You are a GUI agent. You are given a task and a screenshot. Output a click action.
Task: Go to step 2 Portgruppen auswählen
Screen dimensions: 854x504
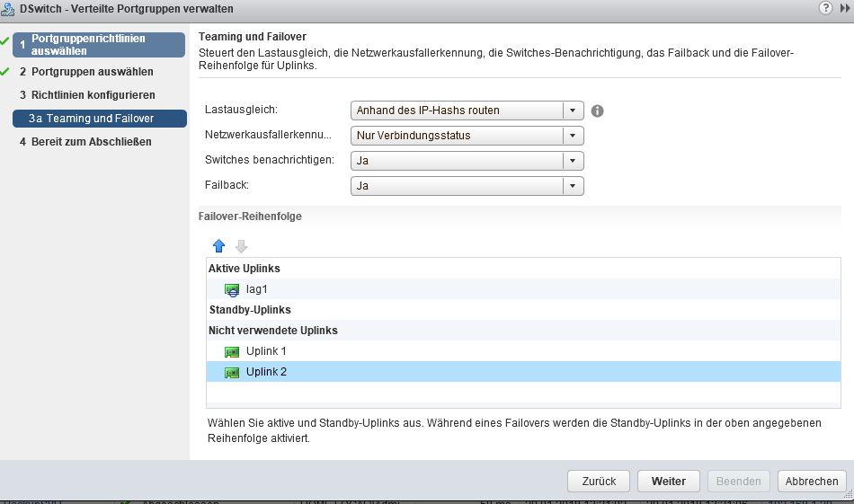pos(92,72)
